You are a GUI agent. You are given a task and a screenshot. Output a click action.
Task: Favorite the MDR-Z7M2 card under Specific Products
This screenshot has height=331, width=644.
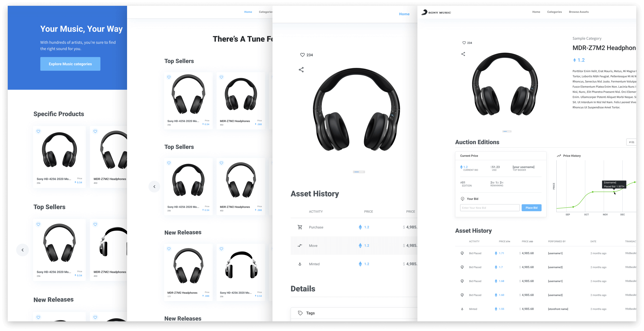click(x=95, y=131)
